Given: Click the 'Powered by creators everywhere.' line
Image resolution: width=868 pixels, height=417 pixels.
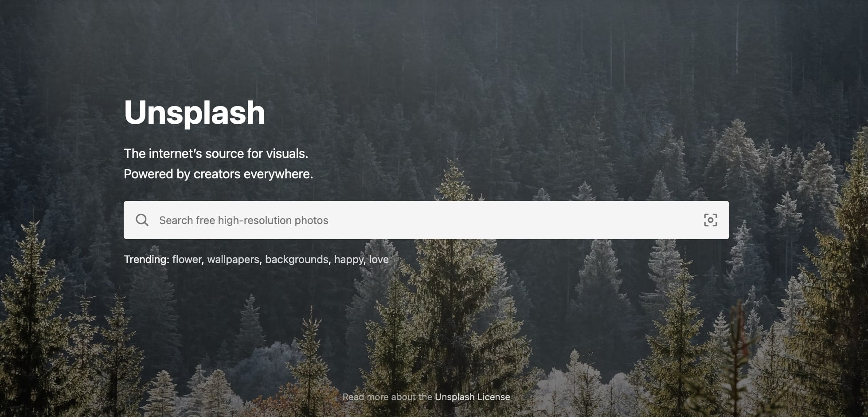Looking at the screenshot, I should pos(219,174).
